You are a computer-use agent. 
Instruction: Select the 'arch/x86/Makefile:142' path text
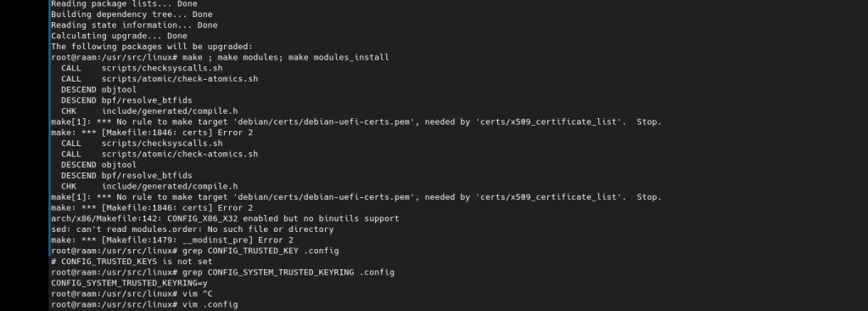click(104, 218)
